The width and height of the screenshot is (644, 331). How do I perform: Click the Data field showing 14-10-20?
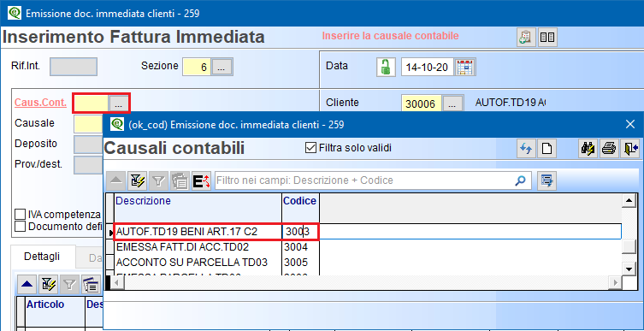coord(428,67)
